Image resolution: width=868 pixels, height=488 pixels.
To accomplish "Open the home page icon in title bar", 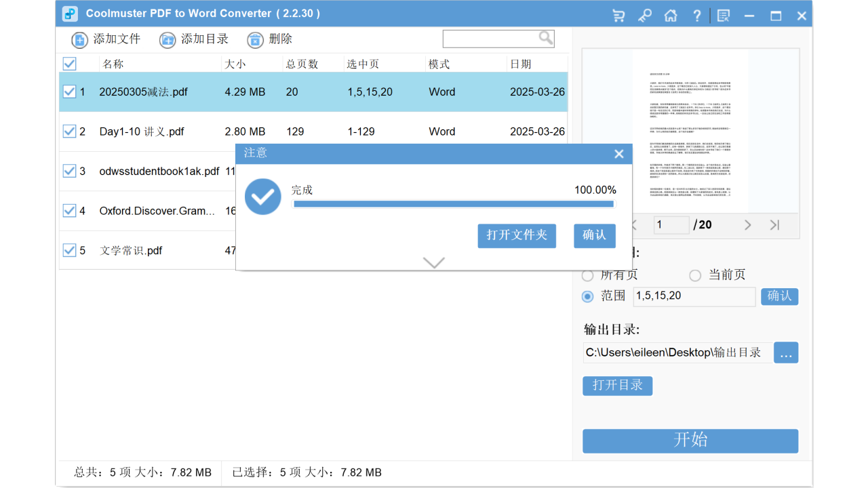I will coord(671,14).
